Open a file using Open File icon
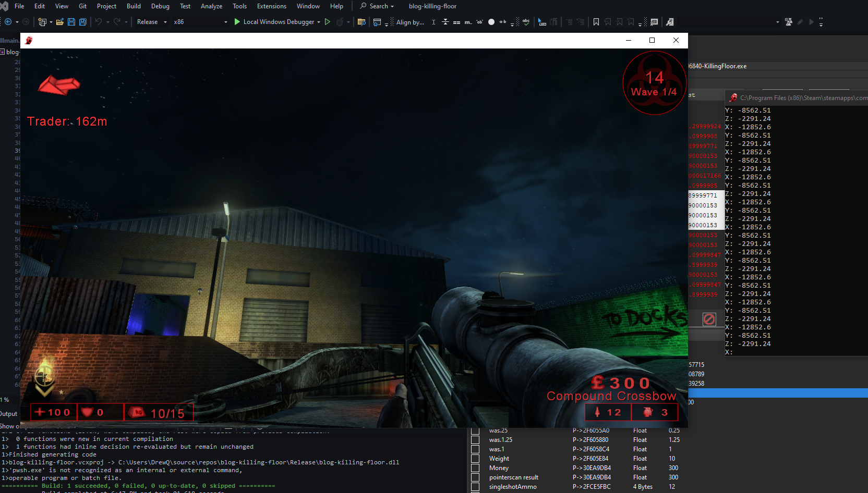Image resolution: width=868 pixels, height=493 pixels. click(x=59, y=21)
